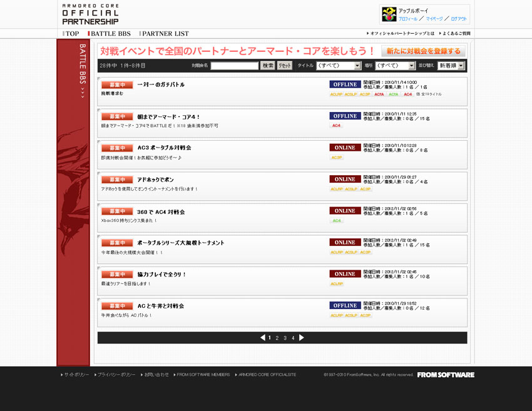The image size is (532, 411).
Task: Click OFFLINE badge of 朝までアーマード・コア4
Action: 345,116
